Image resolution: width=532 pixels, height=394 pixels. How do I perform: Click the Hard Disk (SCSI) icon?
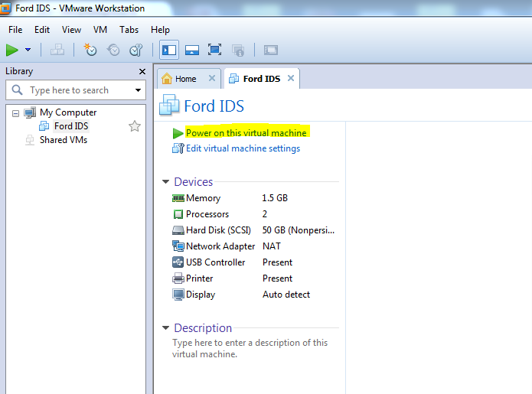point(178,230)
